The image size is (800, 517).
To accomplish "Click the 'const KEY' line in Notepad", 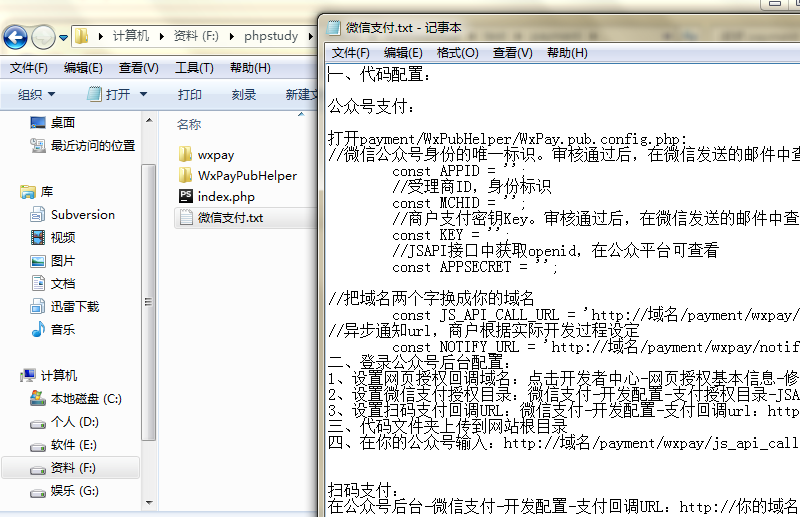I will click(x=451, y=235).
